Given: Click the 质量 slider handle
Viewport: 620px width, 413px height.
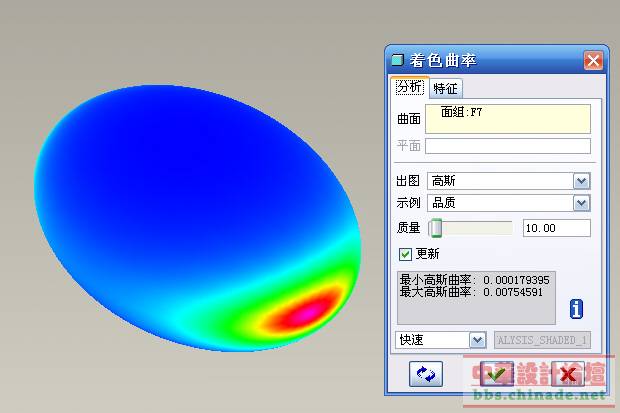Looking at the screenshot, I should click(x=436, y=228).
